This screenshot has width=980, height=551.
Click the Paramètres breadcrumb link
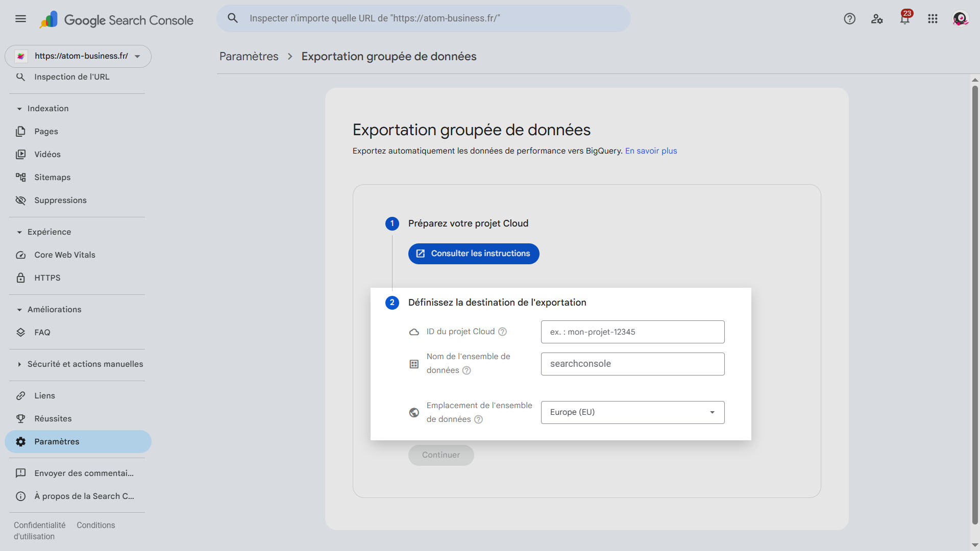point(249,57)
